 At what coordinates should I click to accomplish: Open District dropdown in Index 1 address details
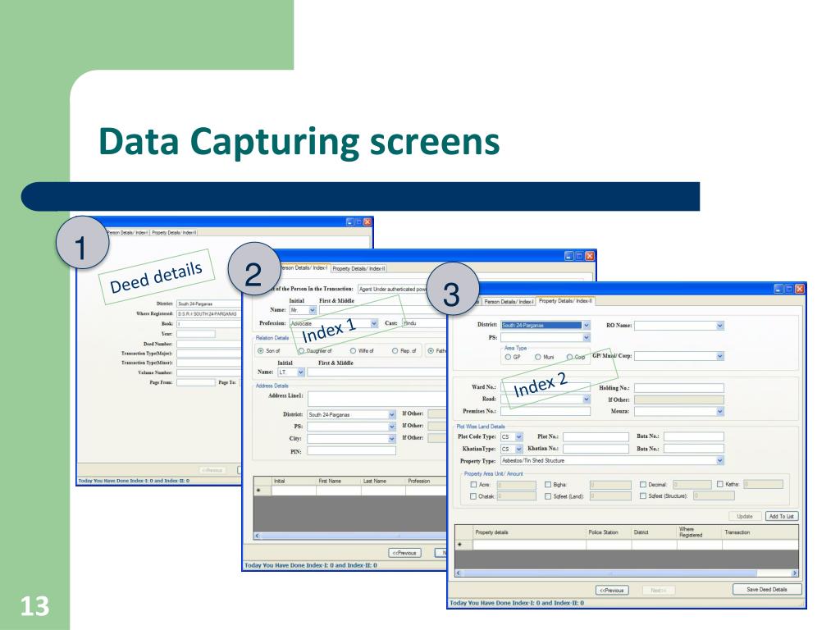(391, 414)
